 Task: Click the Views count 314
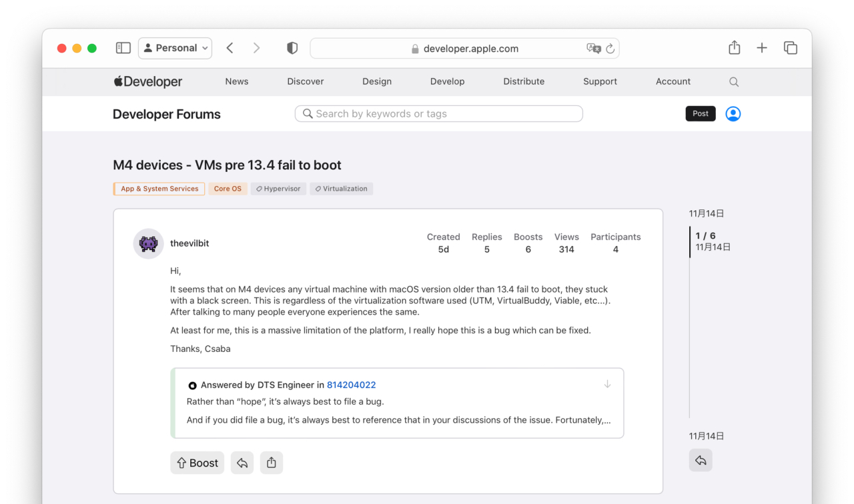pyautogui.click(x=566, y=249)
